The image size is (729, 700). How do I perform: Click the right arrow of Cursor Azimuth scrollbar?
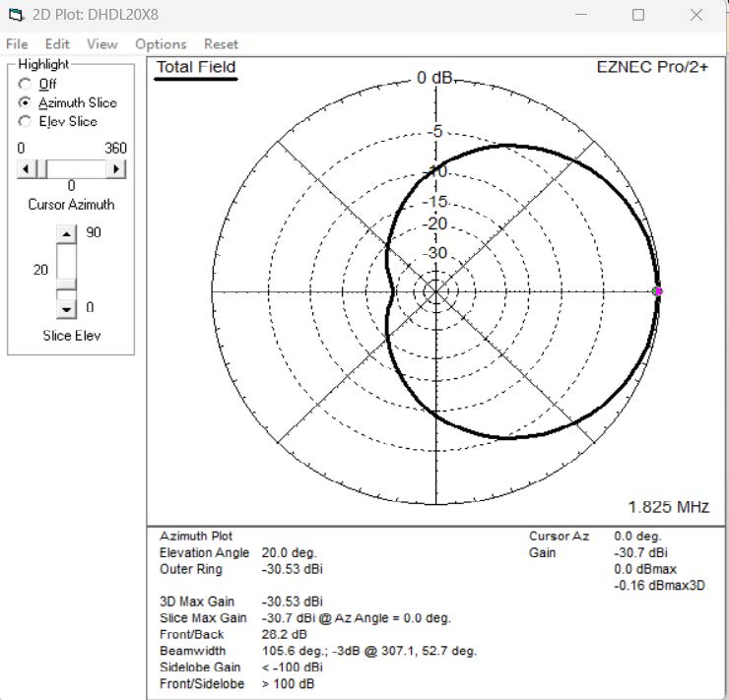coord(117,169)
